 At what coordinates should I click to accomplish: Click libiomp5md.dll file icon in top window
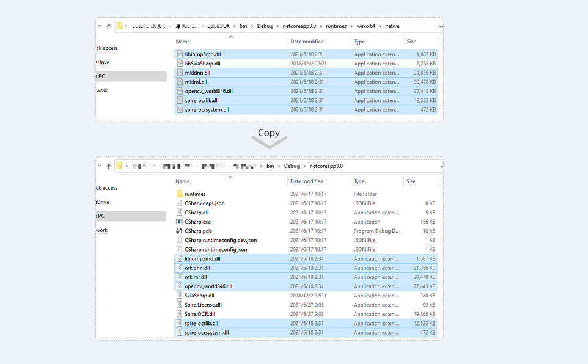point(180,54)
